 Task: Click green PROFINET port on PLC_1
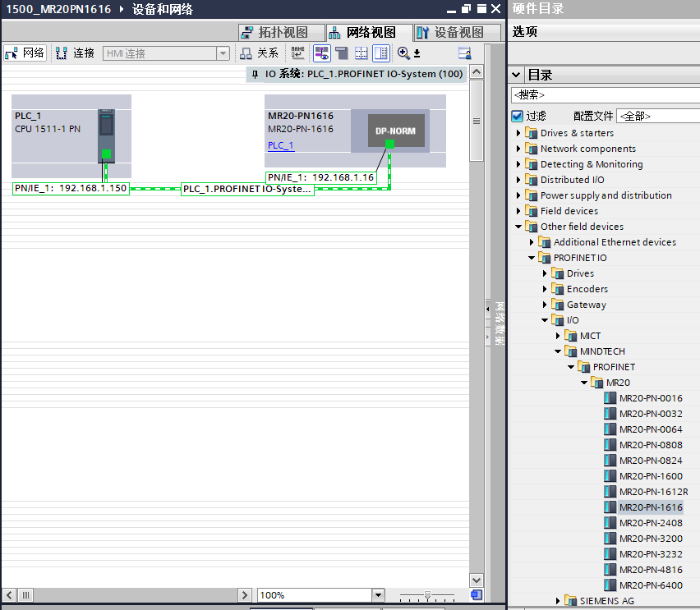coord(106,154)
